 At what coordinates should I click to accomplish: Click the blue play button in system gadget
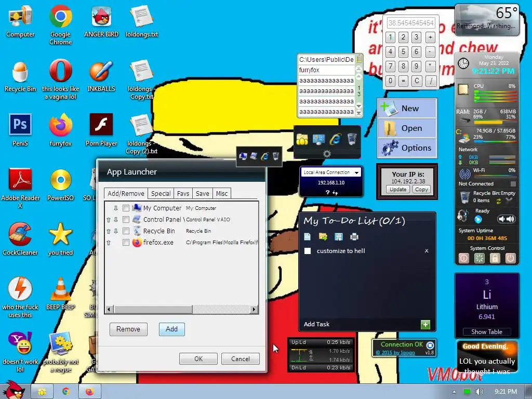click(478, 220)
